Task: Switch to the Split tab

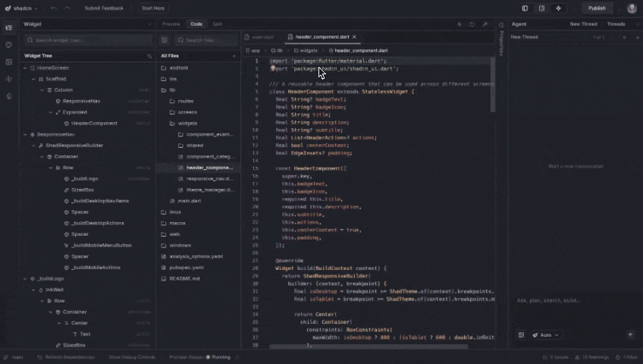Action: [218, 24]
